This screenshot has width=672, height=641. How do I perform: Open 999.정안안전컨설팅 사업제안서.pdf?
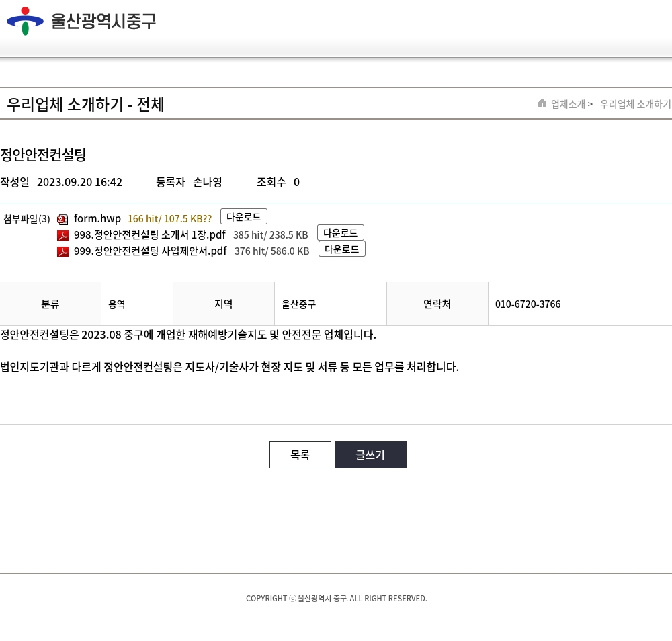(150, 251)
